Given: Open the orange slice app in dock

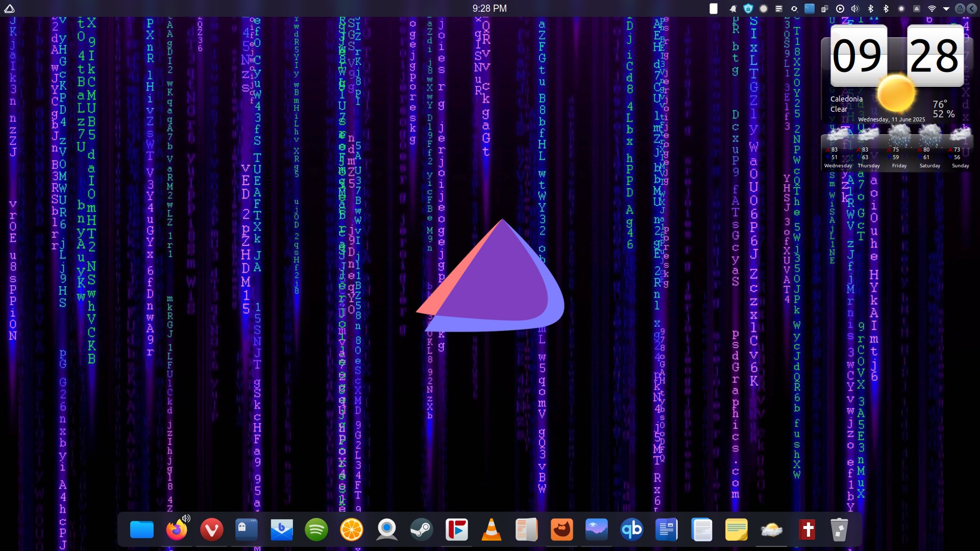Looking at the screenshot, I should 352,530.
